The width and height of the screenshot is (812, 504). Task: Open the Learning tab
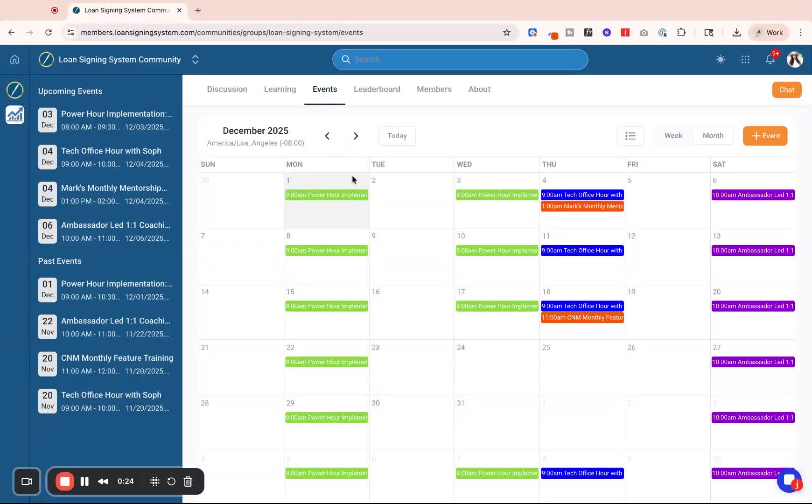[x=280, y=89]
